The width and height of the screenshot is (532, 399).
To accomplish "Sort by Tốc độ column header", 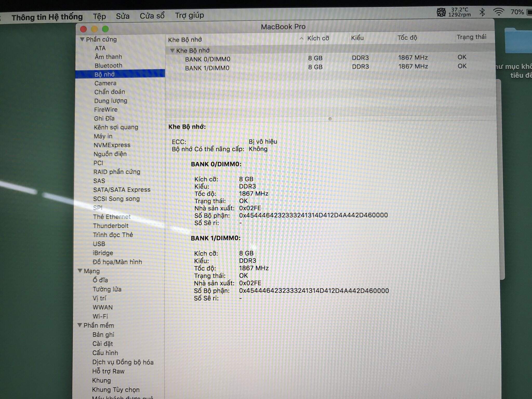I will [407, 38].
